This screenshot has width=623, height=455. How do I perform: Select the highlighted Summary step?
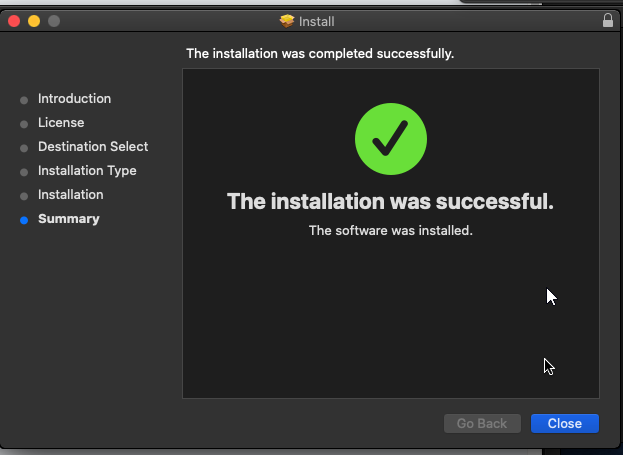click(68, 219)
